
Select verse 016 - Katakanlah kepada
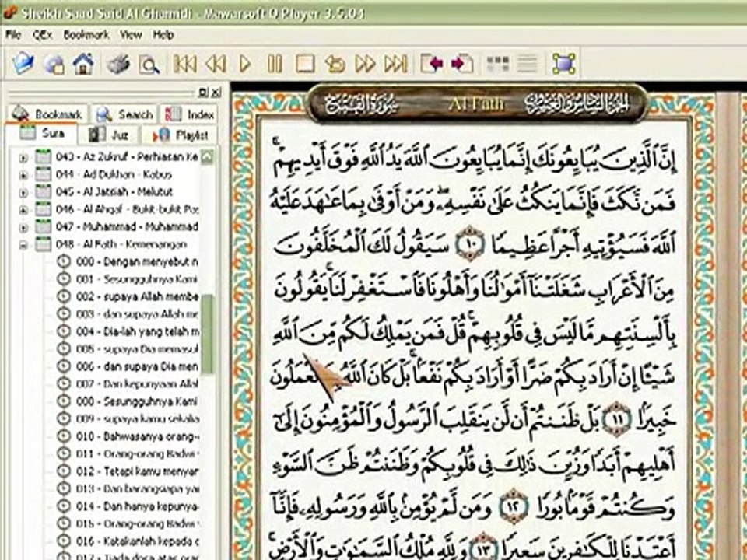[x=137, y=541]
